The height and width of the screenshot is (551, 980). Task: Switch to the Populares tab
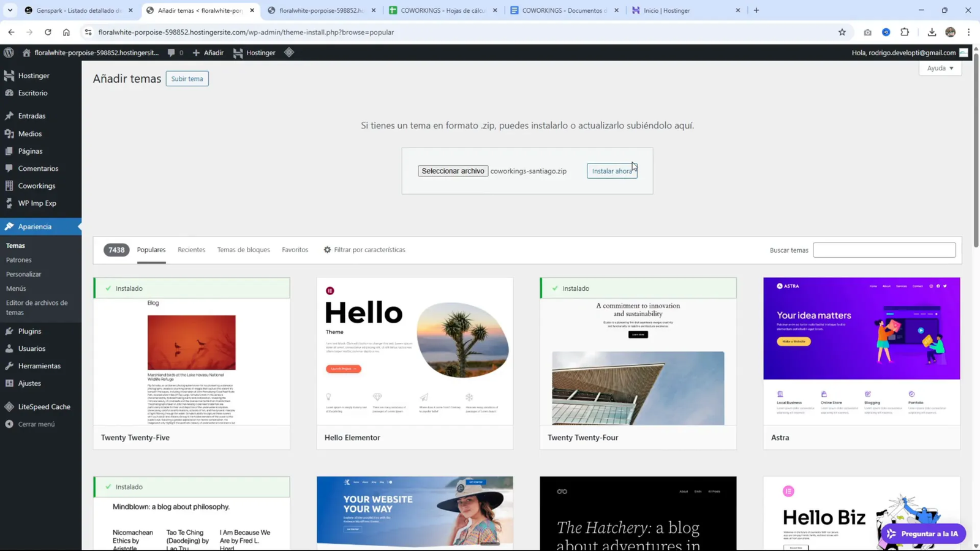[x=151, y=250]
